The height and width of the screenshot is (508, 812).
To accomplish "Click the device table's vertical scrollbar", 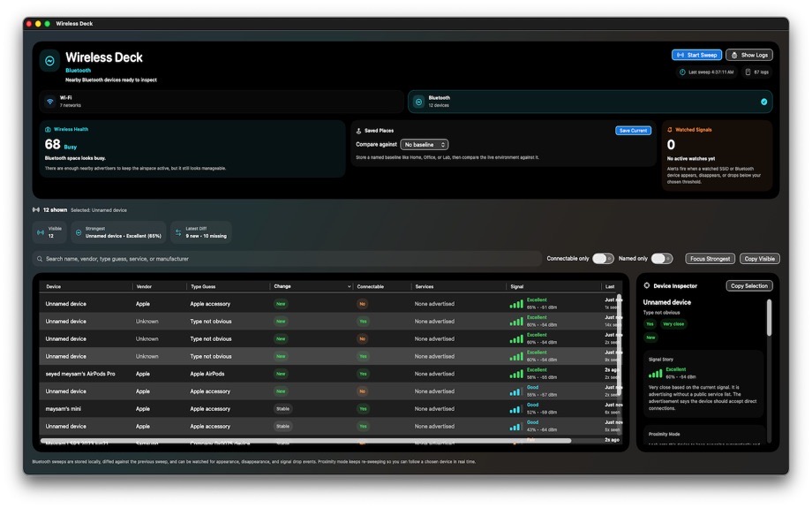I will (619, 345).
